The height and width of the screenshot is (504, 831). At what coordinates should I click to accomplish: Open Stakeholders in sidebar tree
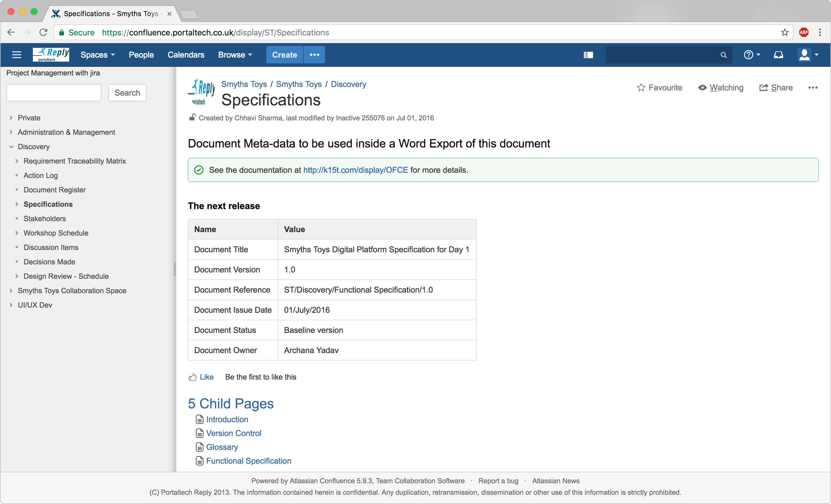pos(45,219)
